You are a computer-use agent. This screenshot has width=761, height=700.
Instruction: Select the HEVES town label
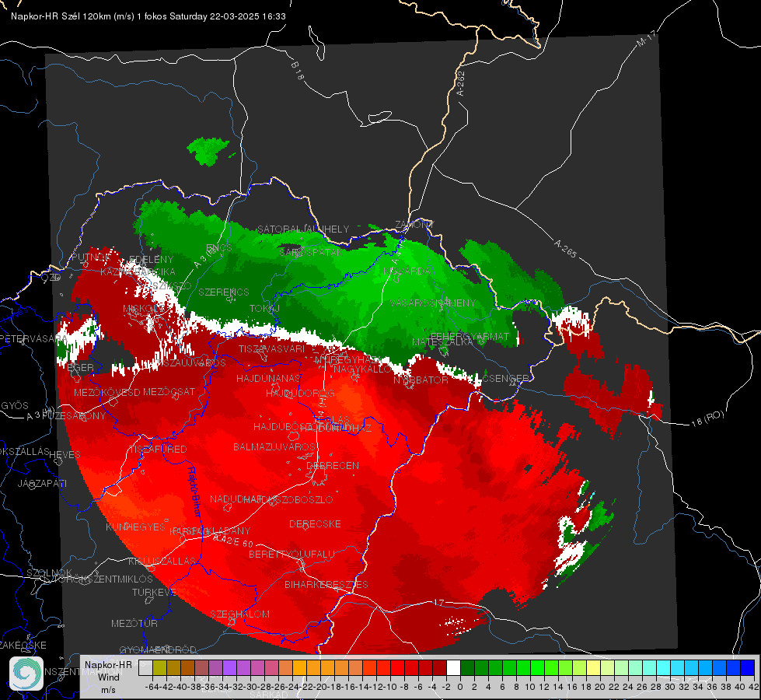tap(65, 455)
